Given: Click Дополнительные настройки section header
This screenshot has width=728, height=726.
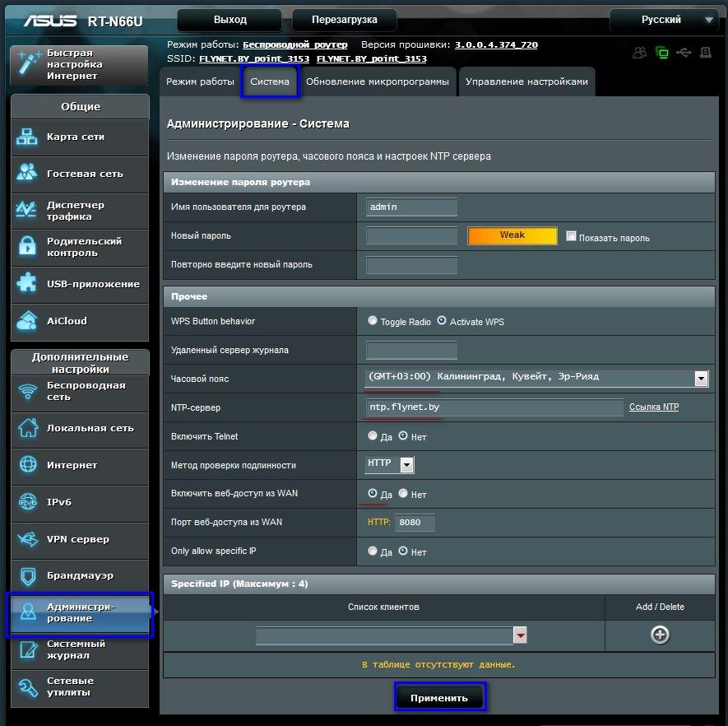Looking at the screenshot, I should [81, 362].
